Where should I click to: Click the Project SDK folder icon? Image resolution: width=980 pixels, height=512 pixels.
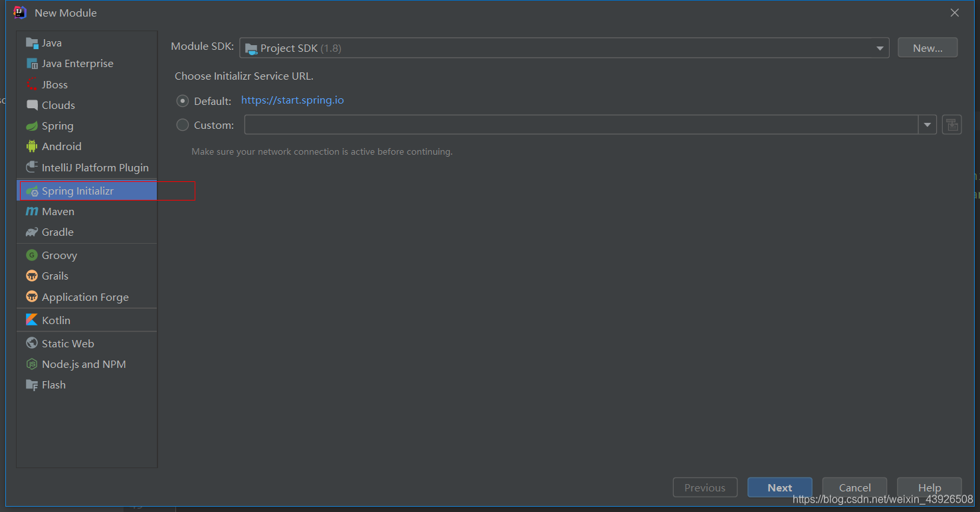pos(251,48)
